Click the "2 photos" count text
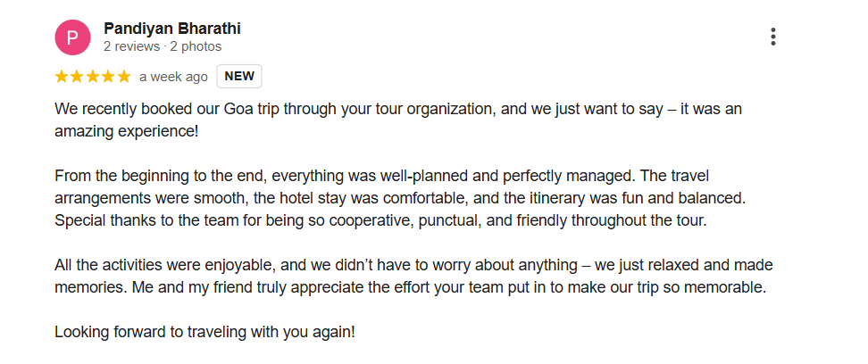This screenshot has width=868, height=364. coord(196,46)
